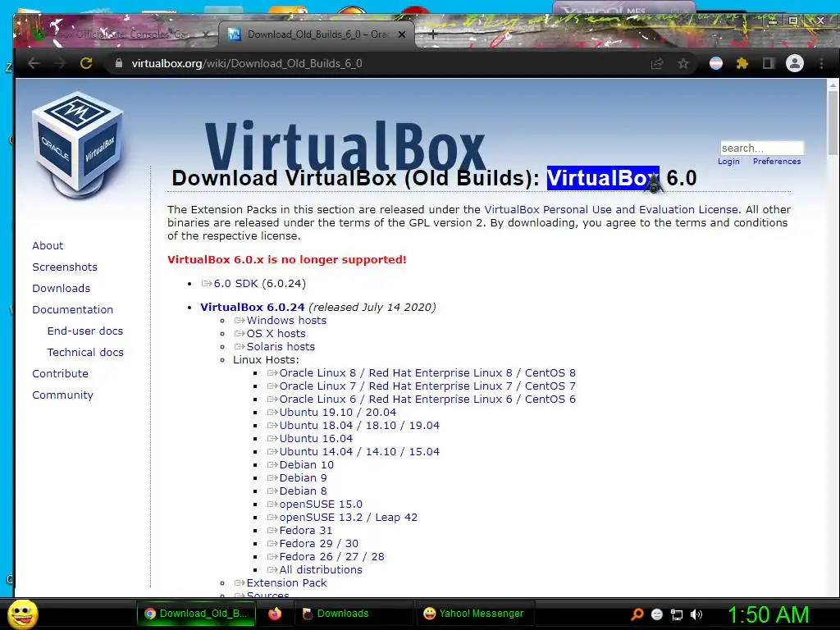Viewport: 840px width, 630px height.
Task: Select the Download_Old_Builds_6_0 tab
Action: pyautogui.click(x=316, y=34)
